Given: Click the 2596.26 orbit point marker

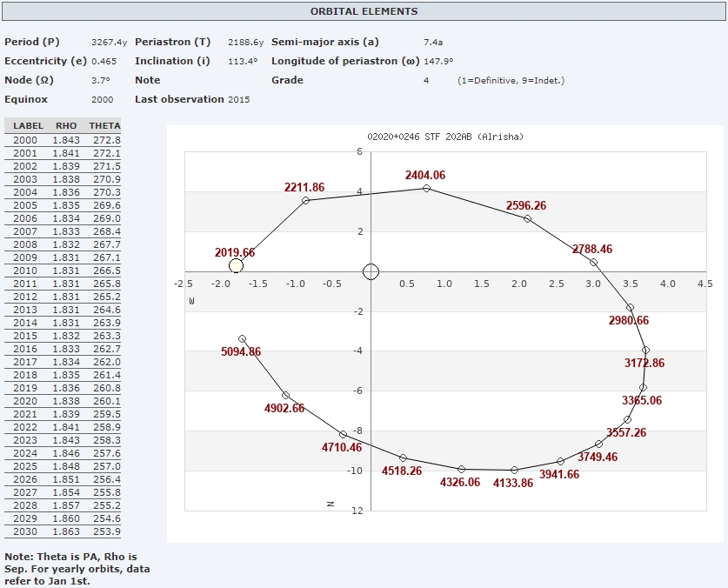Looking at the screenshot, I should coord(527,218).
